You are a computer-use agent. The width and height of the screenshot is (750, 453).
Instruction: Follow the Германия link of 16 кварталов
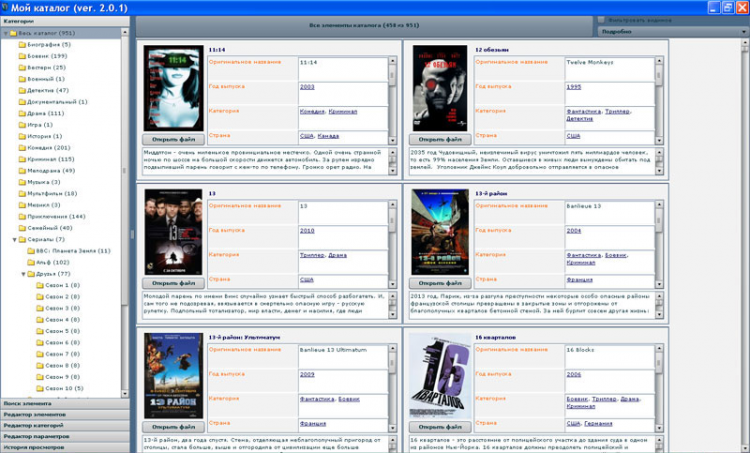point(598,424)
